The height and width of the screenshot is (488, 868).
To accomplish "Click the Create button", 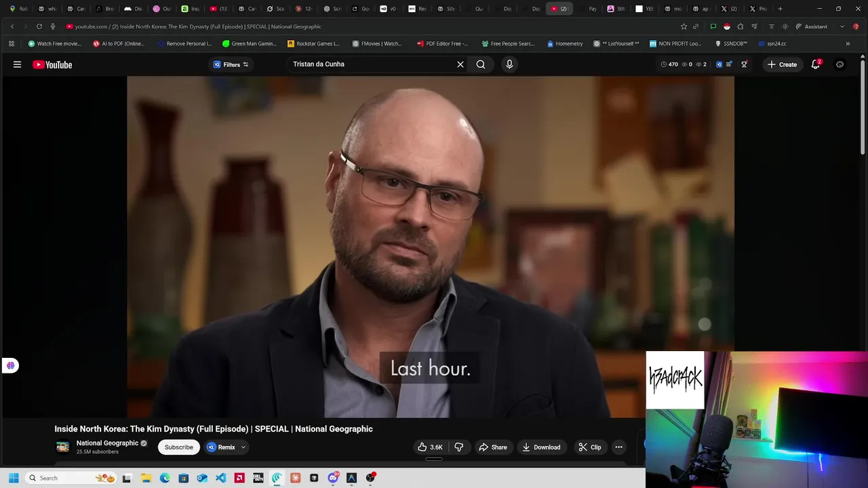I will click(x=782, y=64).
